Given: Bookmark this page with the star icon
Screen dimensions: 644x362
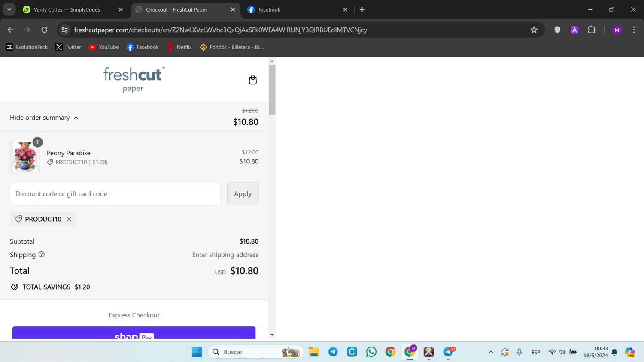Looking at the screenshot, I should click(534, 30).
